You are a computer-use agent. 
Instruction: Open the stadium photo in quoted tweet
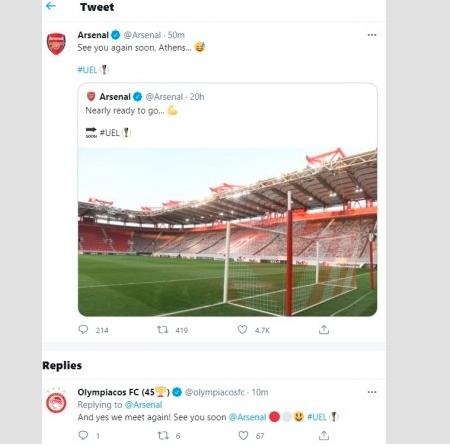click(x=227, y=232)
